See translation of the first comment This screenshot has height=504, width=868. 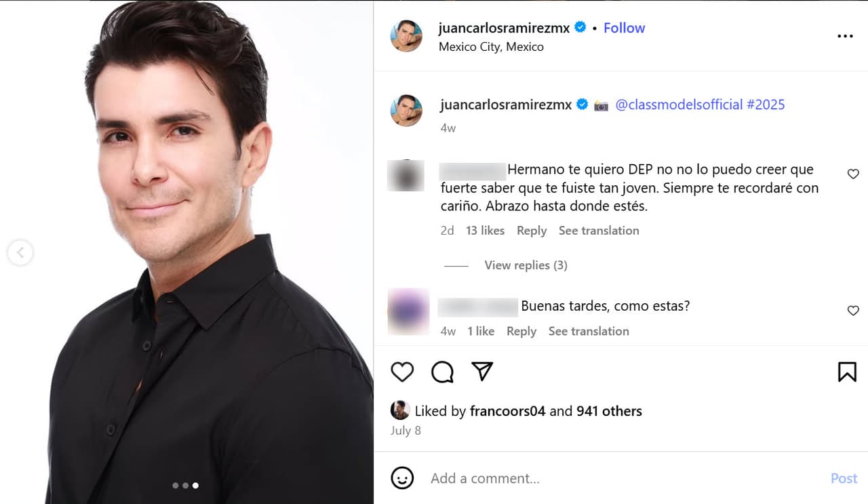coord(599,230)
